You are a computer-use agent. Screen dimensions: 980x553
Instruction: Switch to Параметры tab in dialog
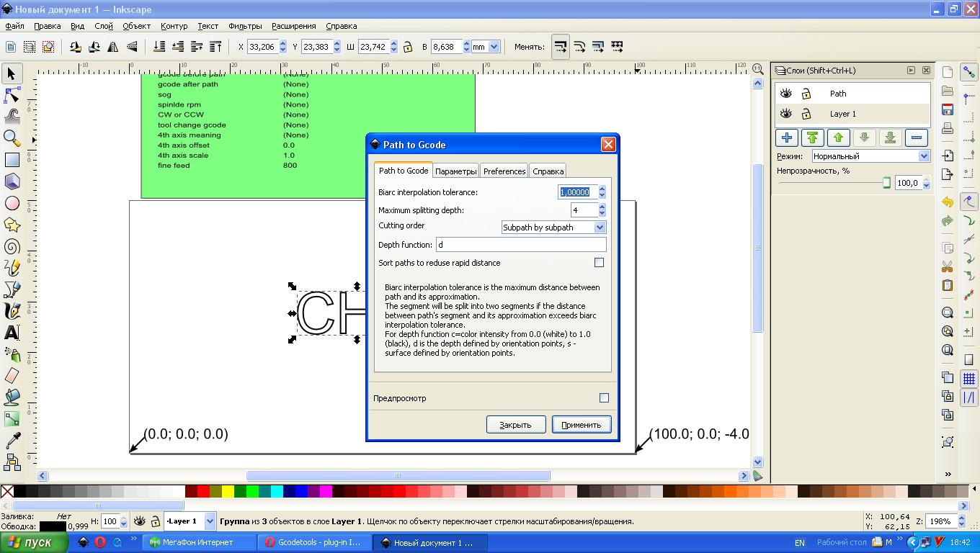(455, 171)
